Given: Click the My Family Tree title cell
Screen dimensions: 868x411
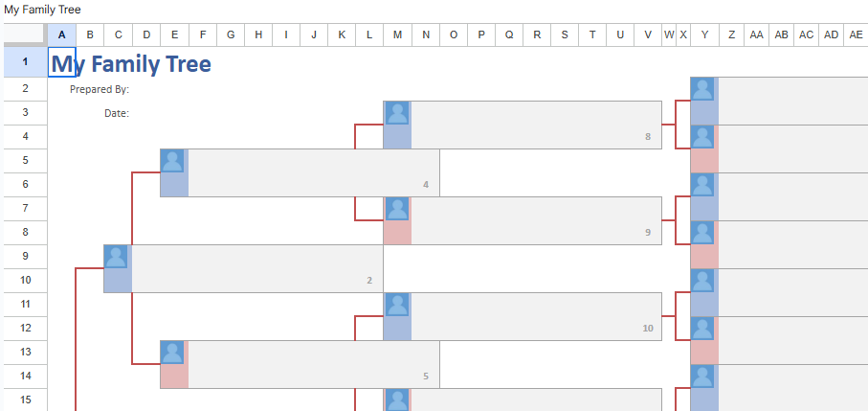Looking at the screenshot, I should coord(131,65).
